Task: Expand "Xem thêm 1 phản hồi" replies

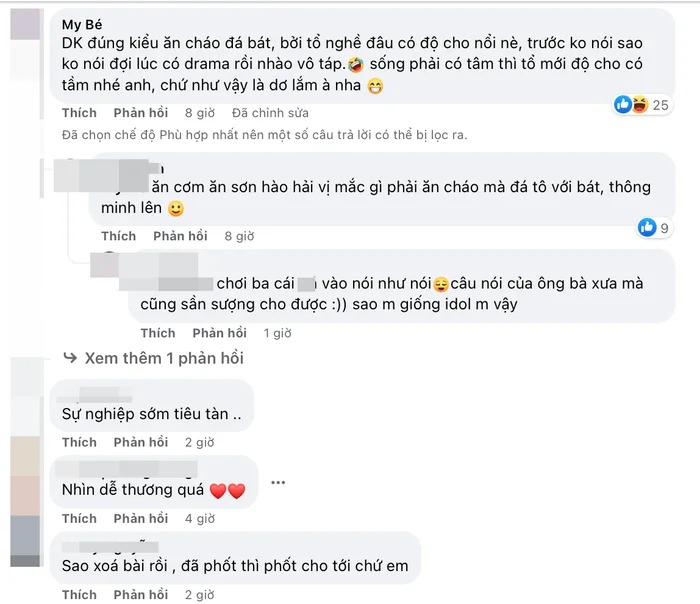Action: tap(164, 358)
